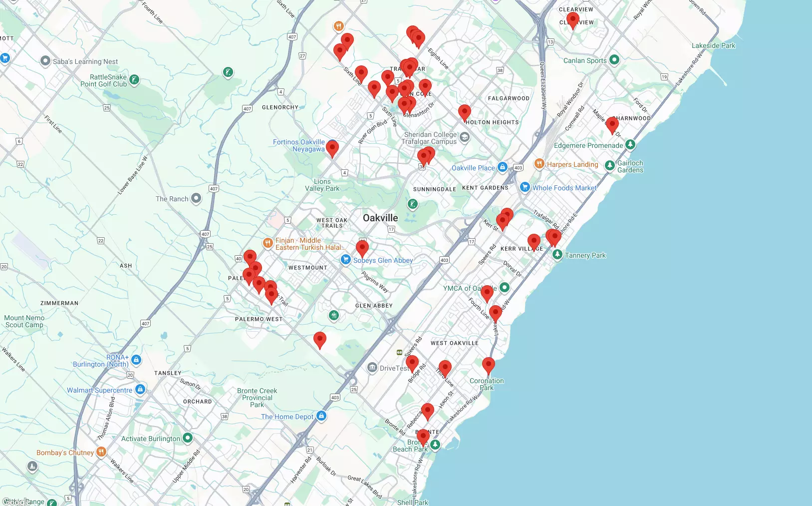Viewport: 812px width, 506px height.
Task: Click the Tannery Park tree icon
Action: tap(557, 255)
